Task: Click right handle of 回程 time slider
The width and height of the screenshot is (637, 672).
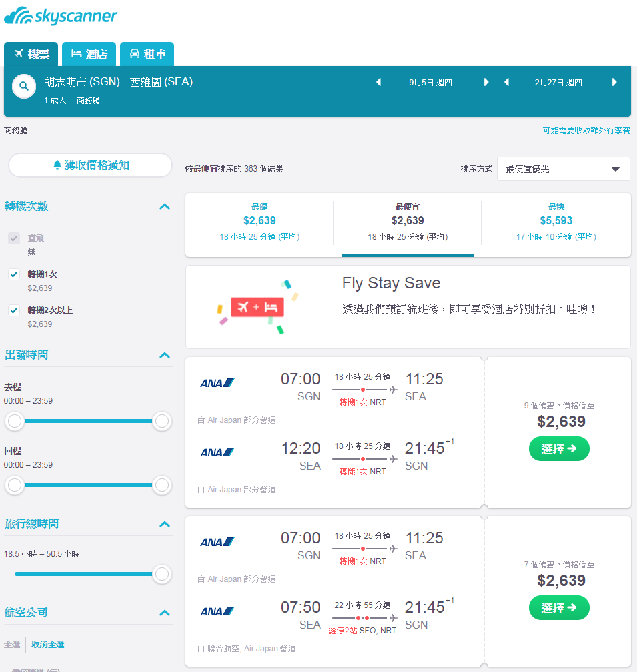Action: pyautogui.click(x=162, y=485)
